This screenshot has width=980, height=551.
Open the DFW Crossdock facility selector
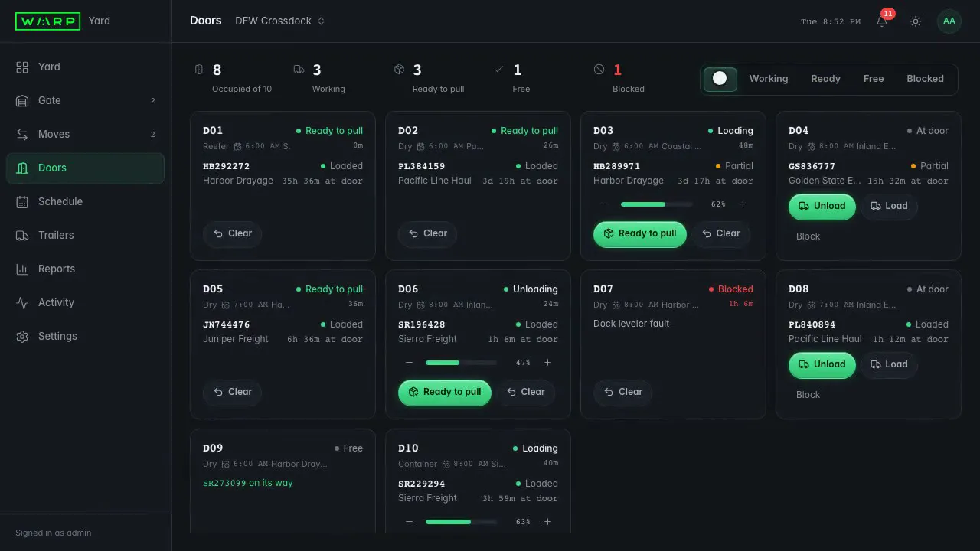point(280,21)
